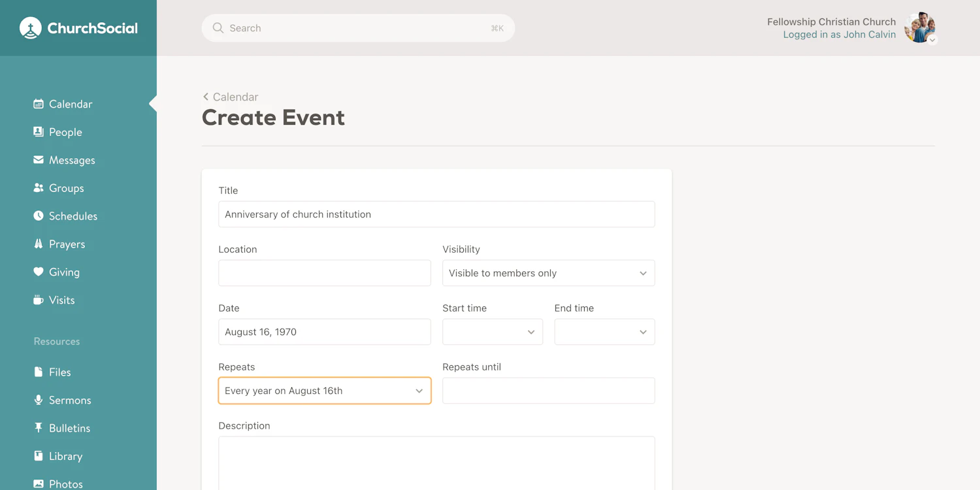Expand the account menu via profile chevron
Viewport: 980px width, 490px height.
point(932,39)
